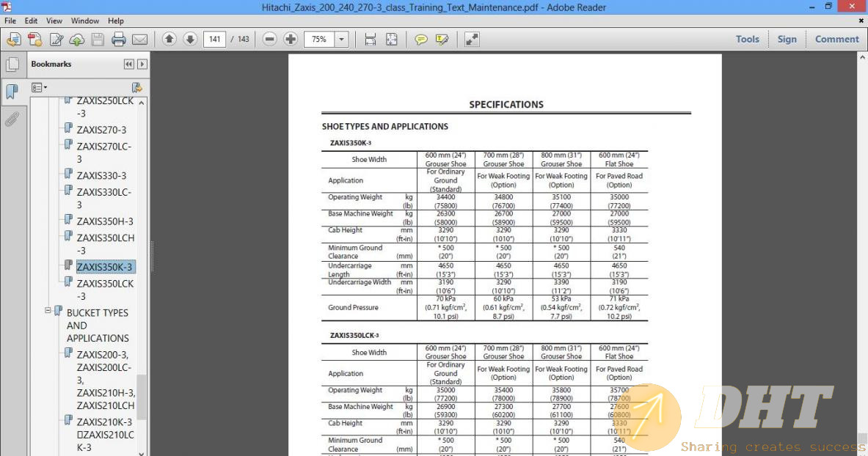This screenshot has width=868, height=456.
Task: Zoom out with the minus button
Action: 269,40
